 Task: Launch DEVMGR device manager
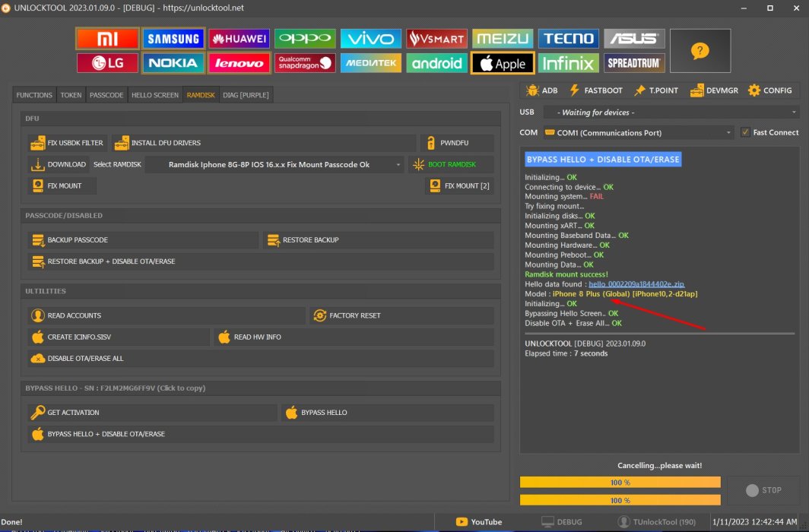click(714, 90)
